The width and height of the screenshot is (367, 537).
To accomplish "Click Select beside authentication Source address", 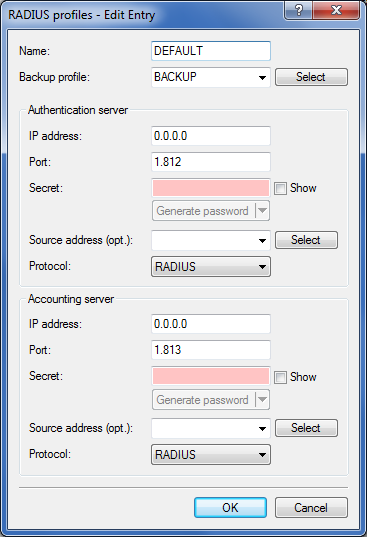I will click(x=306, y=240).
